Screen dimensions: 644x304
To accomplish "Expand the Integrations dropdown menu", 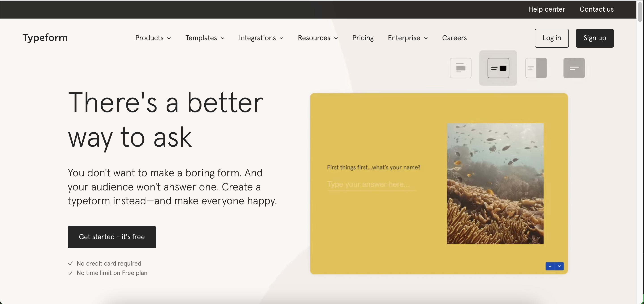I will click(x=261, y=38).
